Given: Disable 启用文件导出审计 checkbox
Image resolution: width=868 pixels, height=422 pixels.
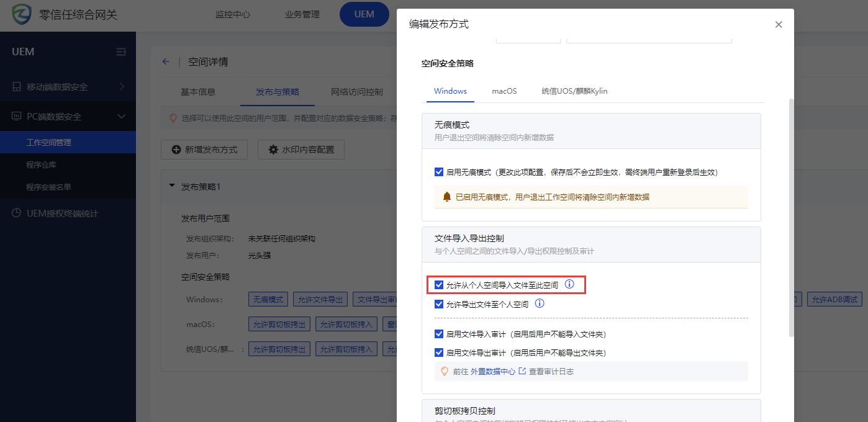Looking at the screenshot, I should click(x=439, y=352).
